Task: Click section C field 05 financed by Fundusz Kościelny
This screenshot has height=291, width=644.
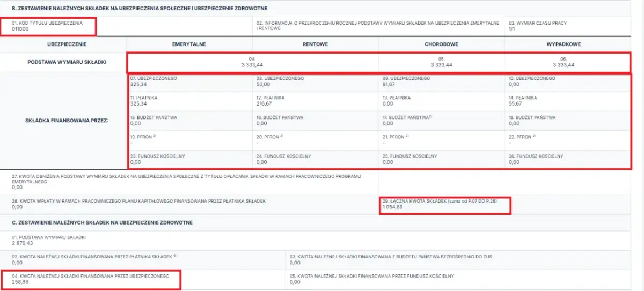Action: (x=459, y=279)
